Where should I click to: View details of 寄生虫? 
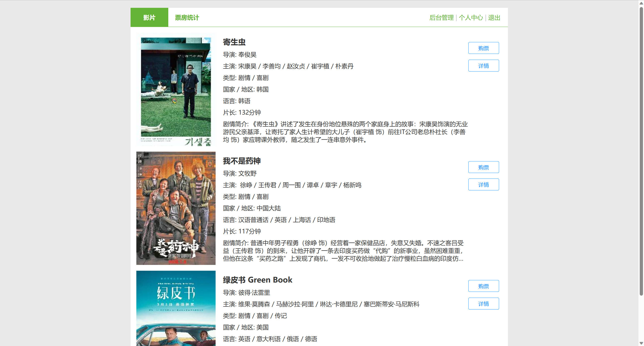pos(484,66)
